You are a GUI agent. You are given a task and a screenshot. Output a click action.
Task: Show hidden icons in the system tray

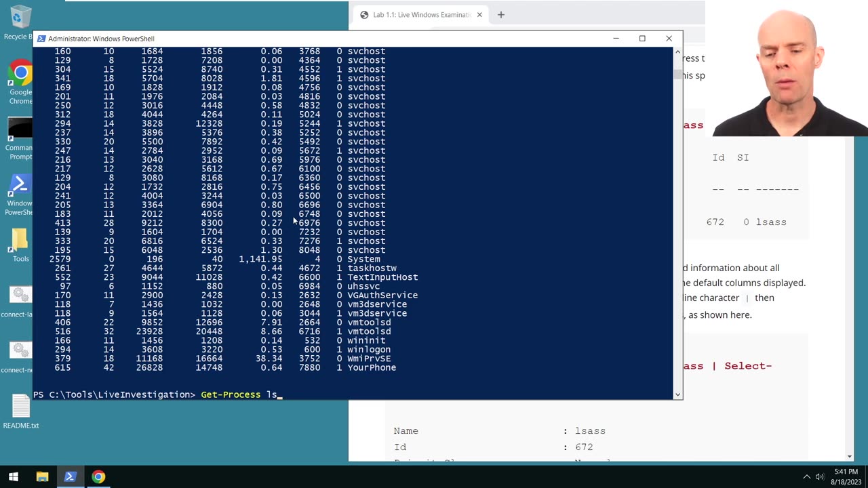pyautogui.click(x=806, y=476)
